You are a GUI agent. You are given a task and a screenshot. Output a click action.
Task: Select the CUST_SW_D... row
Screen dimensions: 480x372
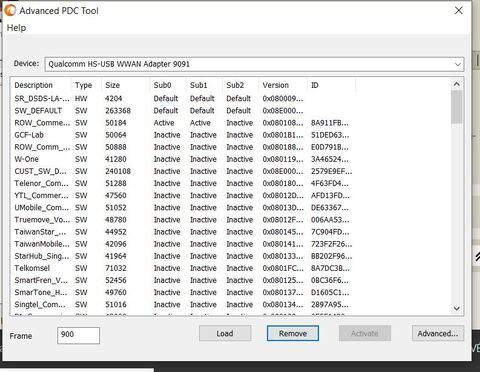[x=183, y=171]
